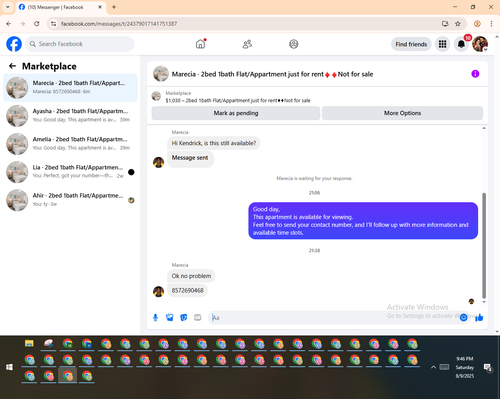Image resolution: width=500 pixels, height=399 pixels.
Task: Attach a photo with the image icon
Action: (170, 318)
